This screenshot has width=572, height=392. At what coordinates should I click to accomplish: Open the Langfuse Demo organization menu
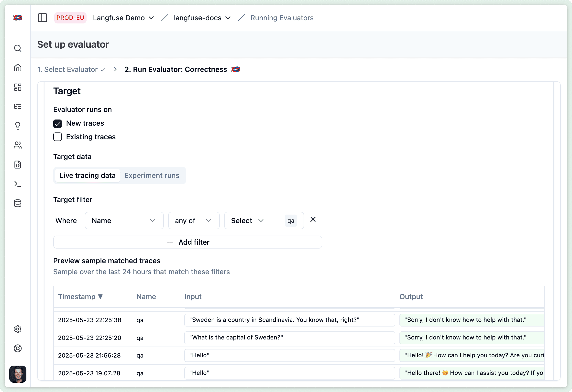pyautogui.click(x=123, y=17)
